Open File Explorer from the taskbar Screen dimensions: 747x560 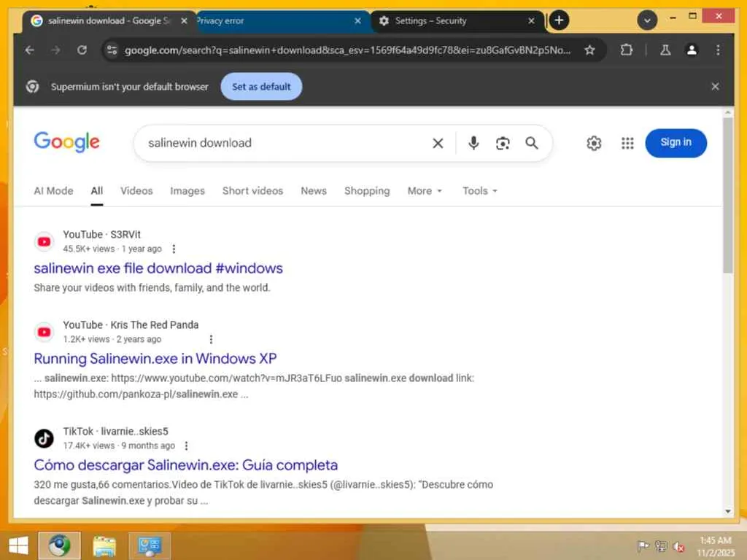[104, 545]
